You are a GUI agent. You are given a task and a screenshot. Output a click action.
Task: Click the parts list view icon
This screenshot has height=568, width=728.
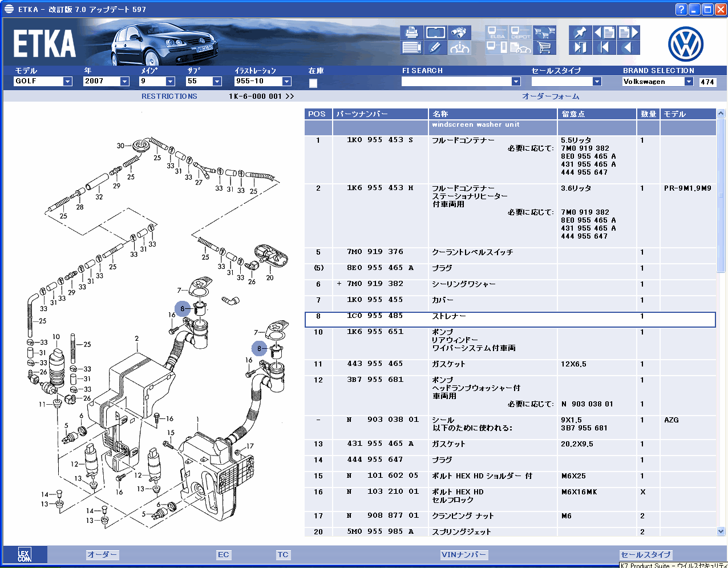tap(411, 47)
